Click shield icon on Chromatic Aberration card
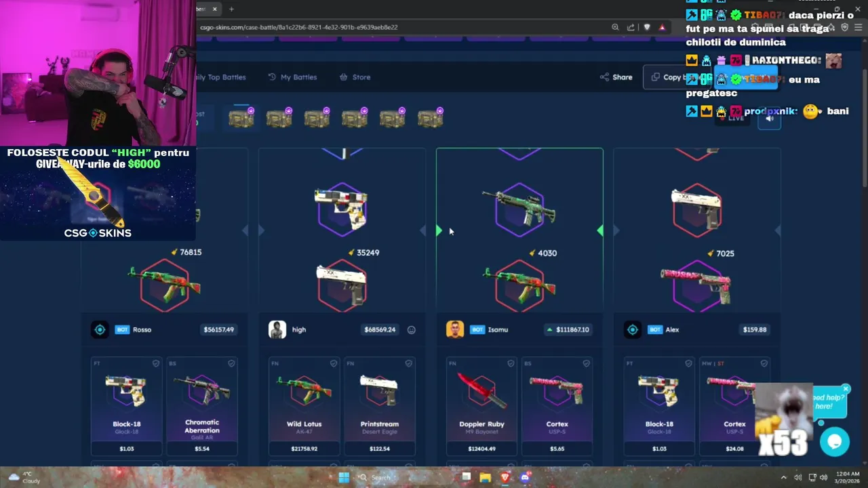The image size is (868, 488). click(x=231, y=363)
